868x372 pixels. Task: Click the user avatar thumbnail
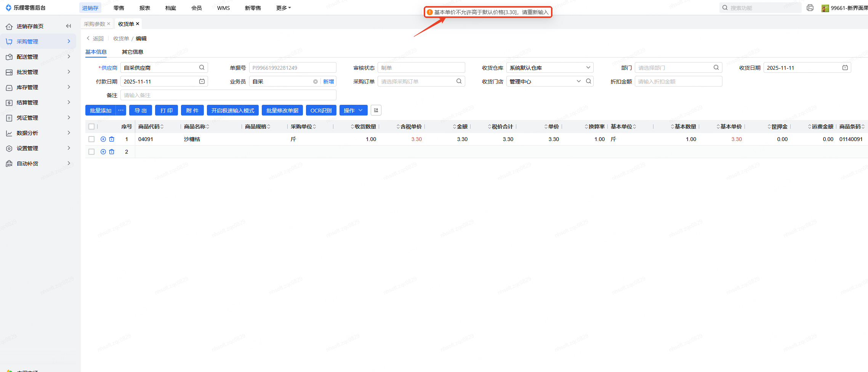[825, 8]
